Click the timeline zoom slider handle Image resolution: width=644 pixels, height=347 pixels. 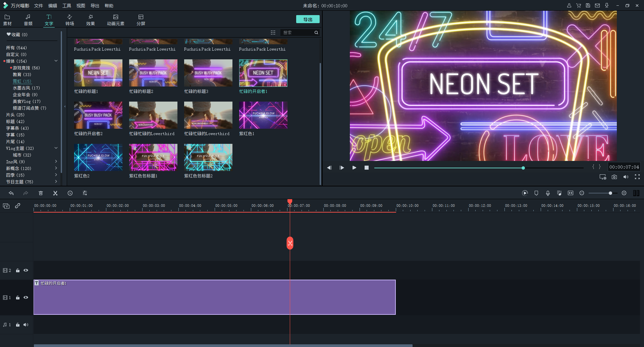pos(610,193)
